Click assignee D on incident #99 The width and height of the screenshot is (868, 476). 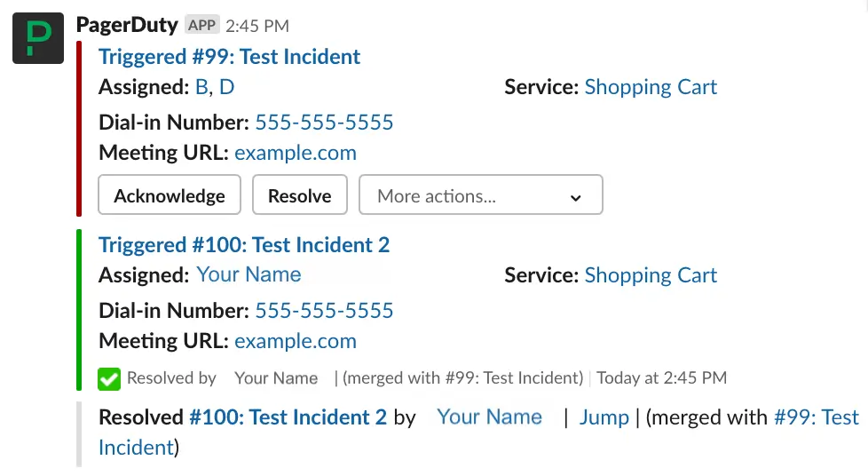[x=227, y=87]
